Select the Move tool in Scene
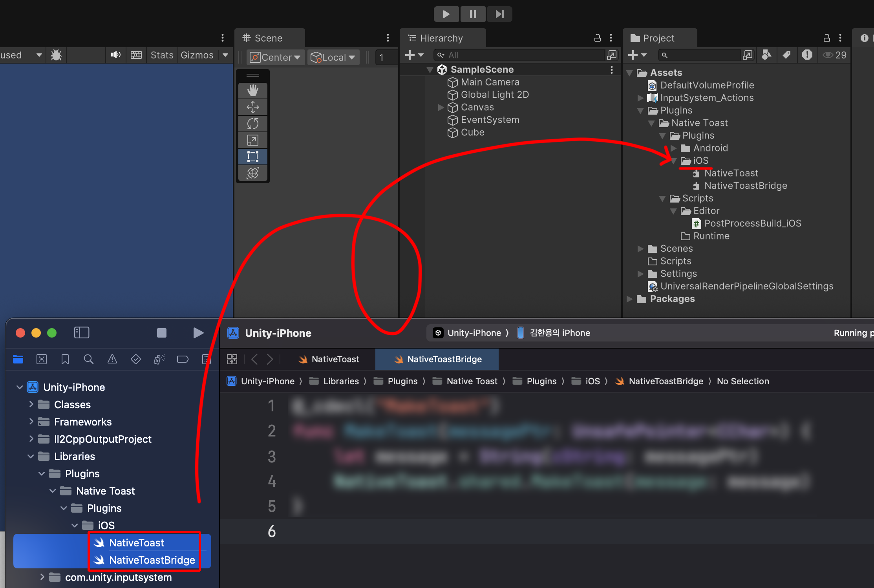874x588 pixels. coord(253,107)
